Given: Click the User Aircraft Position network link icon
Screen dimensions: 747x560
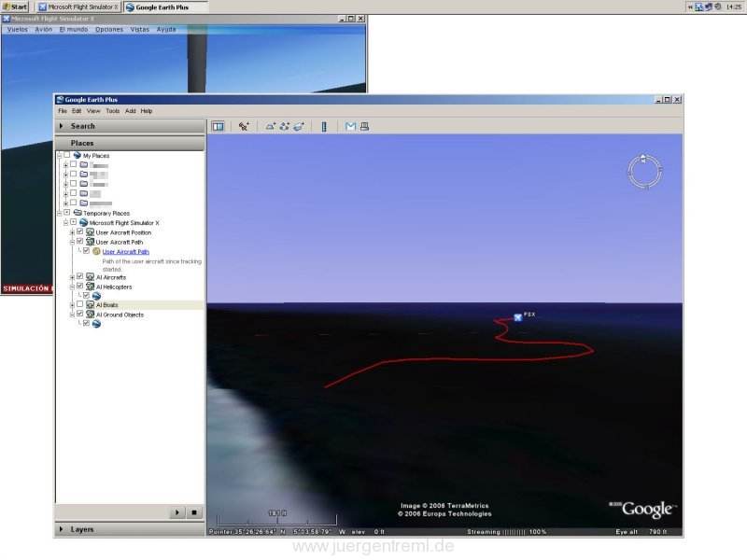Looking at the screenshot, I should pyautogui.click(x=90, y=232).
